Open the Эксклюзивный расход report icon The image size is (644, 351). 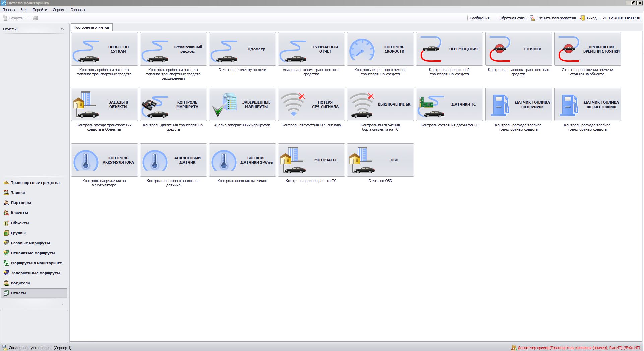point(174,49)
